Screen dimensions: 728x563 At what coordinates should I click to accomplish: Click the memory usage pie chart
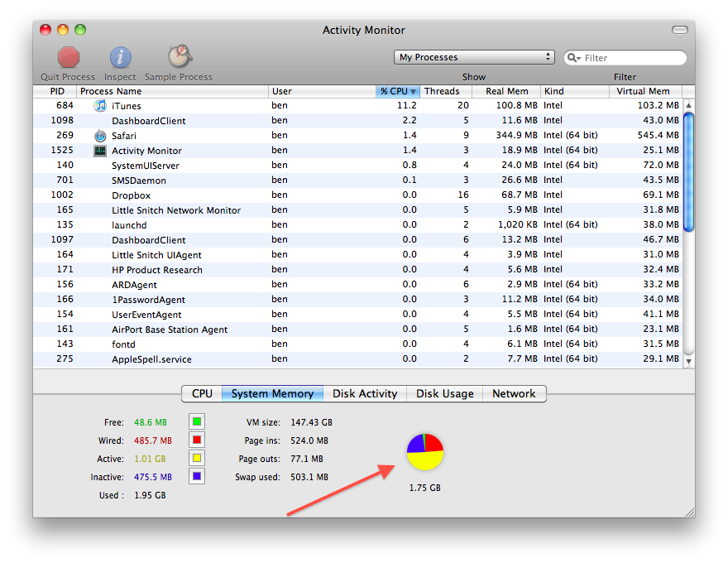pyautogui.click(x=425, y=452)
